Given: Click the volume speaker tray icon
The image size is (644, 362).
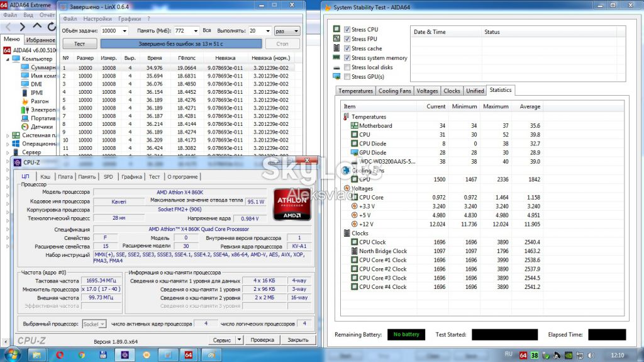Looking at the screenshot, I should pos(591,356).
